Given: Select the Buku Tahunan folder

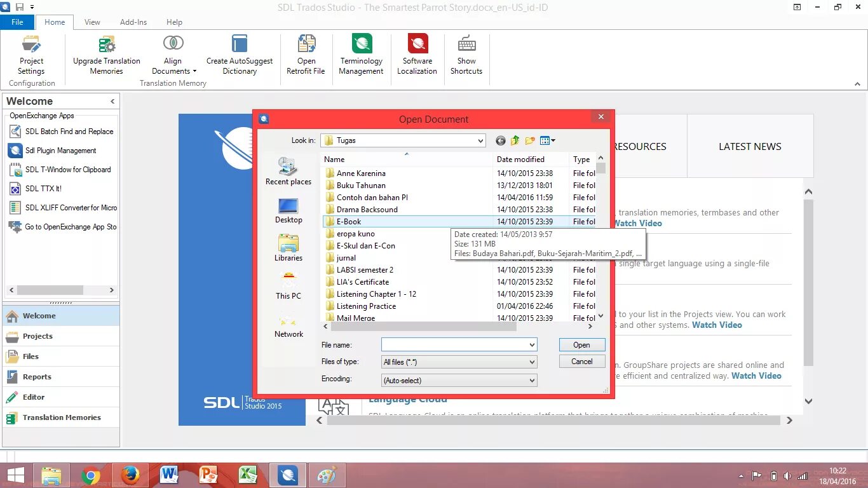Looking at the screenshot, I should (x=361, y=186).
